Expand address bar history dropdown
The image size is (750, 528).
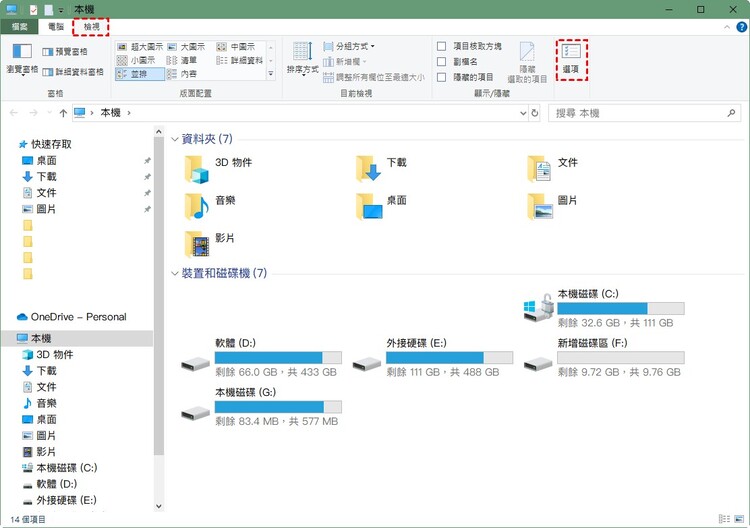point(523,113)
